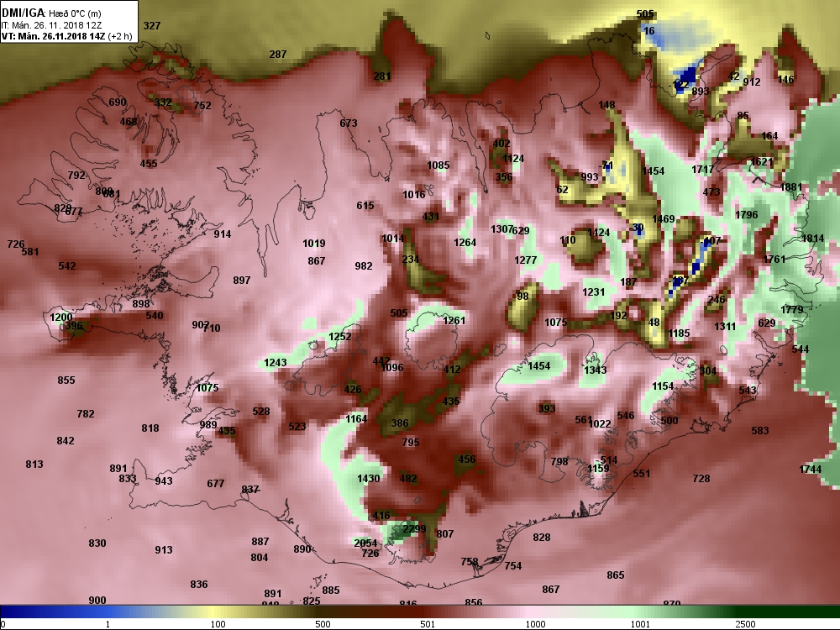Click the map value "690"
The height and width of the screenshot is (630, 840).
pyautogui.click(x=118, y=102)
